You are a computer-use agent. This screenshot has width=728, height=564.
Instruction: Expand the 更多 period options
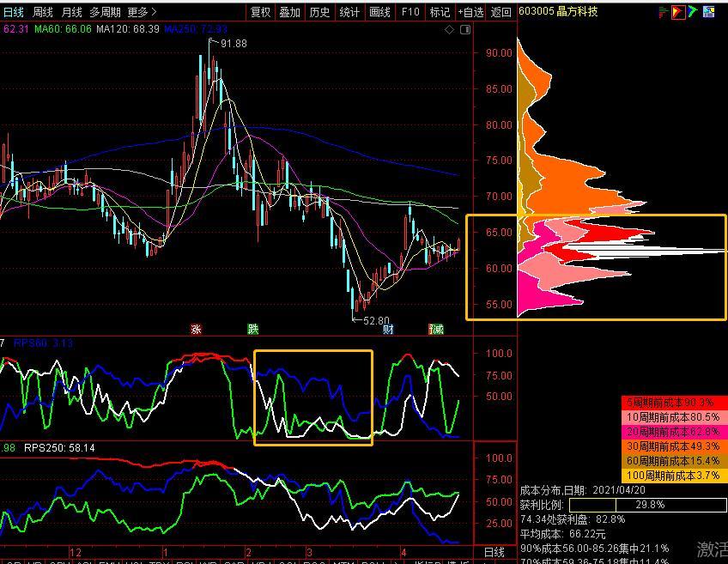[142, 12]
